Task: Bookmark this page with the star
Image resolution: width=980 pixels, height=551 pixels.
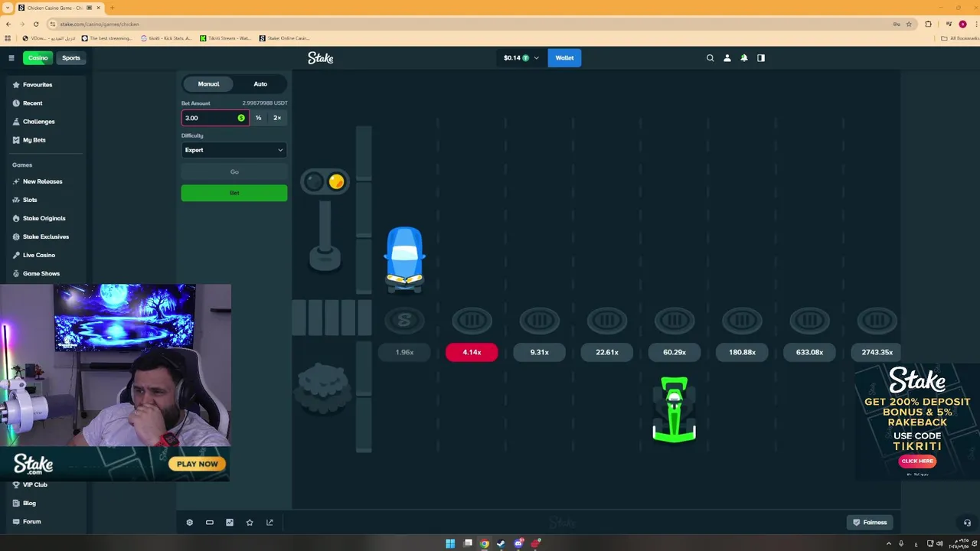Action: [909, 24]
